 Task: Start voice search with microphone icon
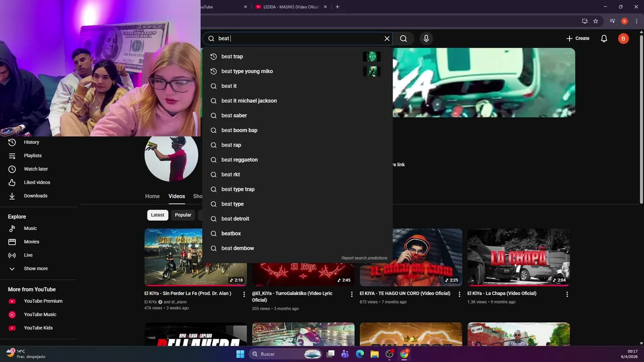(x=426, y=38)
